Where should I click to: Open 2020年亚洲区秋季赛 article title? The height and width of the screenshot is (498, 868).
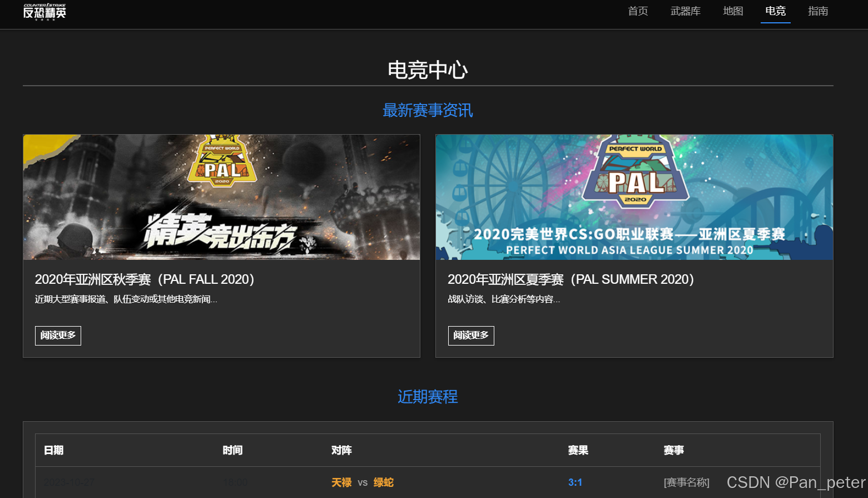click(x=145, y=279)
